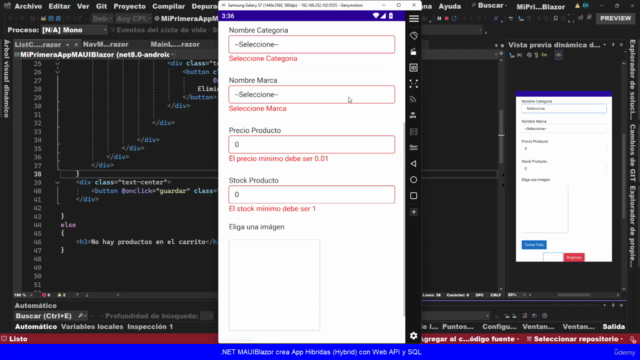Click the open folder icon in toolbar

[x=43, y=19]
